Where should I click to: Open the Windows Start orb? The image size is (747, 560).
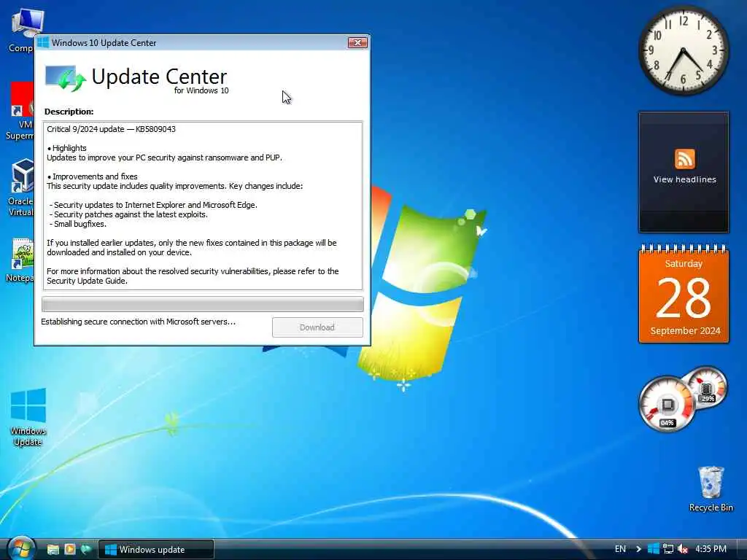point(21,548)
